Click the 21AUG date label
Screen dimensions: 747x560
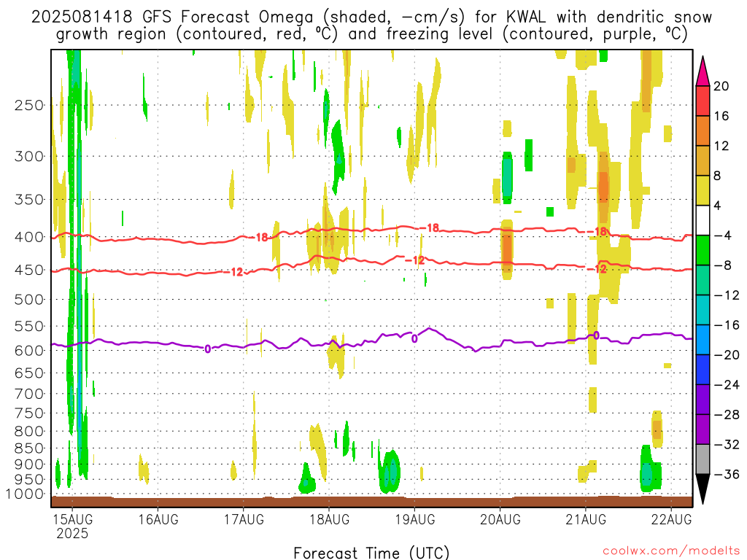coord(586,519)
